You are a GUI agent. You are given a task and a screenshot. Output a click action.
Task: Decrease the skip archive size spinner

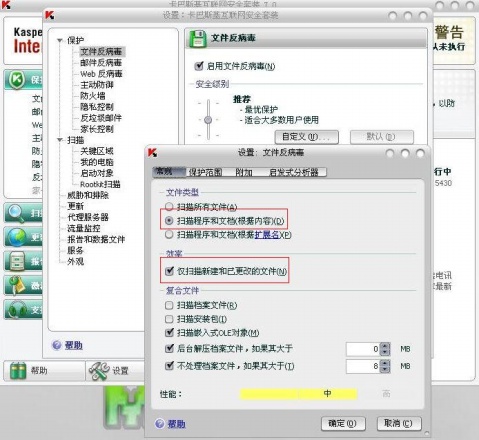pos(385,369)
